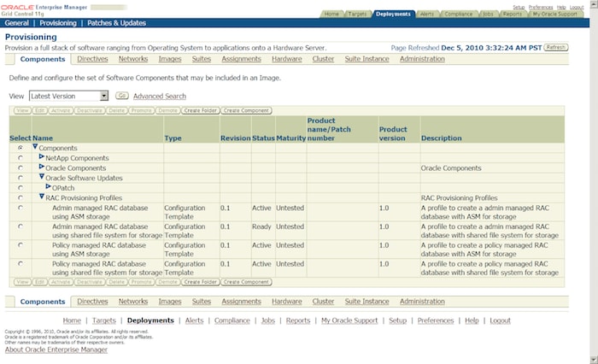Click the Go button next to View
The image size is (598, 364).
coord(121,96)
